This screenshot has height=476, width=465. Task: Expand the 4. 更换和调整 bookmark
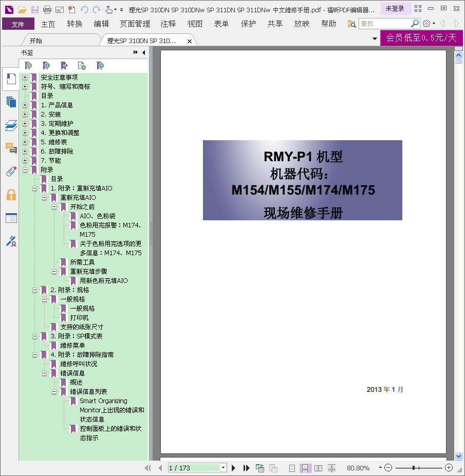tap(25, 133)
